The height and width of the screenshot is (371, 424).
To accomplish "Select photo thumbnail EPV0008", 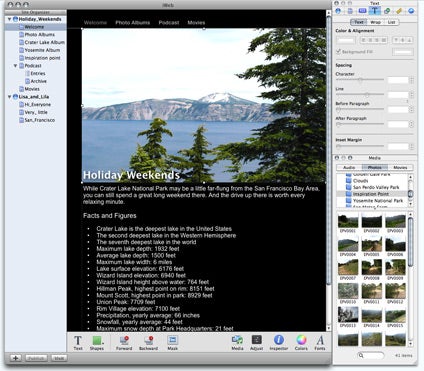I will coord(372,268).
